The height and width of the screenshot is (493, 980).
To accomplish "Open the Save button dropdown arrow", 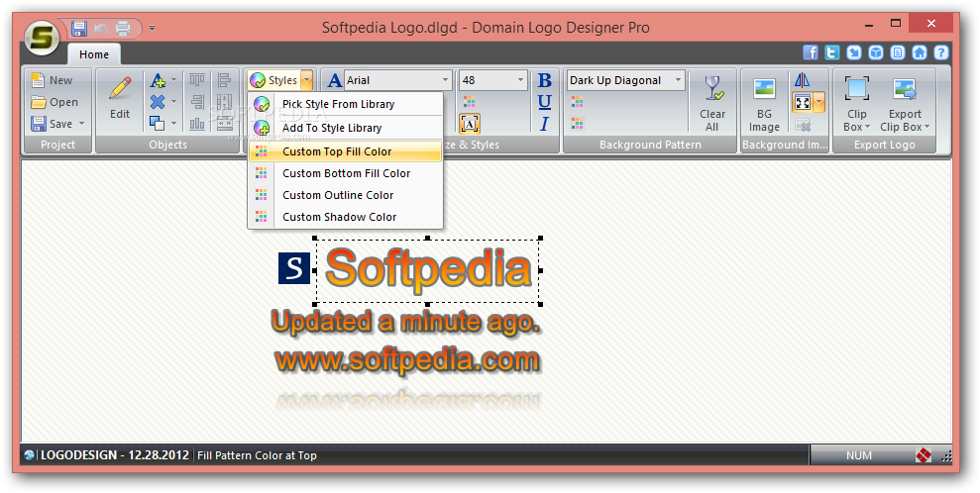I will (x=81, y=124).
